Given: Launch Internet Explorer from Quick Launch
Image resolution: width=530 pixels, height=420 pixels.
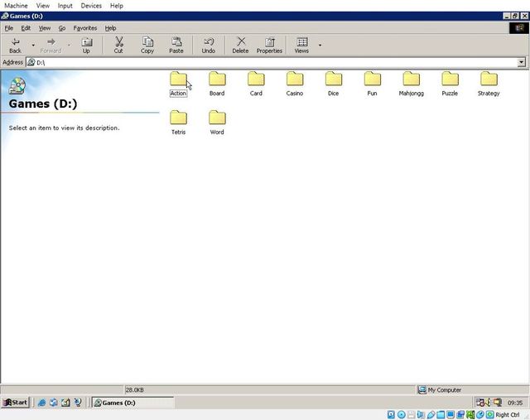Looking at the screenshot, I should (x=42, y=403).
